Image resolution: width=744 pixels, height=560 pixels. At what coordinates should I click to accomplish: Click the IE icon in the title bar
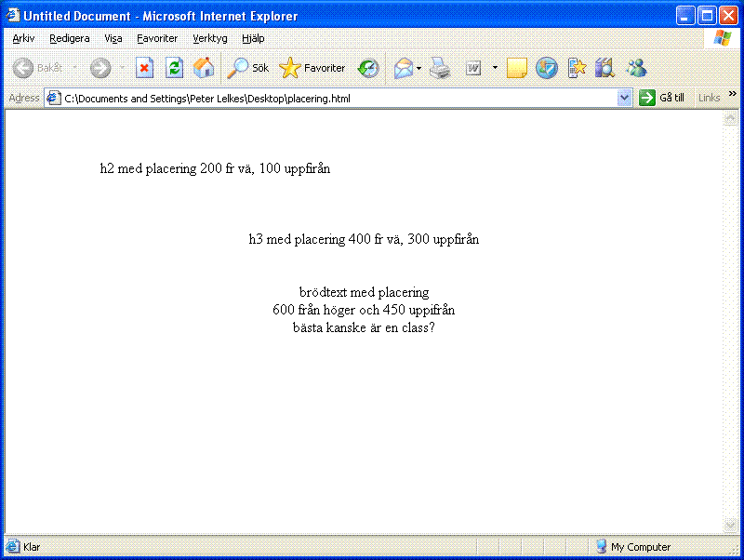[13, 15]
